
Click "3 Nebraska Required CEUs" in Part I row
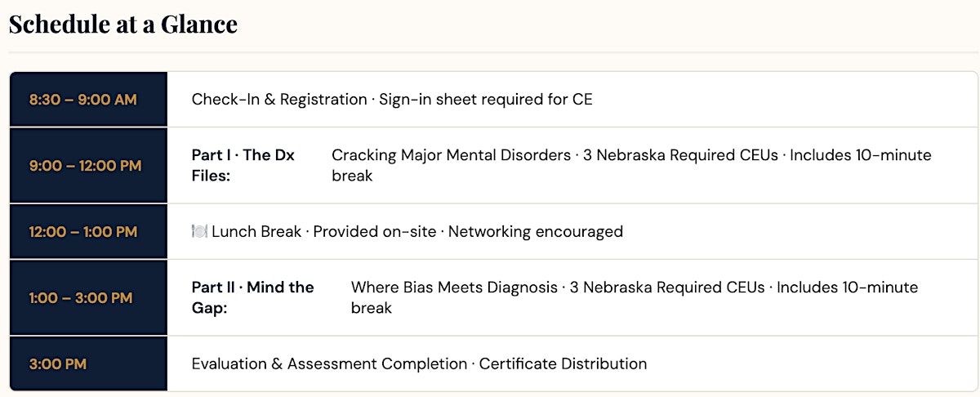pos(680,155)
